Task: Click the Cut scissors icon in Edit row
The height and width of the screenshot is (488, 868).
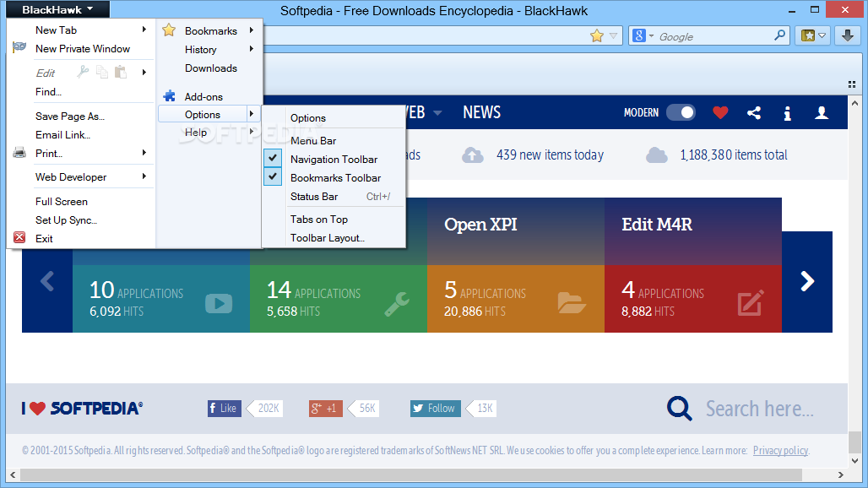Action: 83,72
